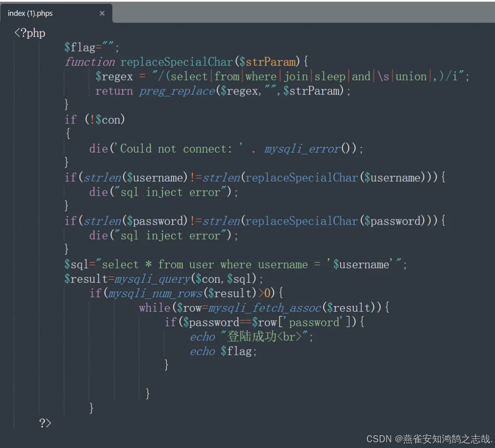The height and width of the screenshot is (448, 495).
Task: Click the $sql select query line
Action: point(235,264)
